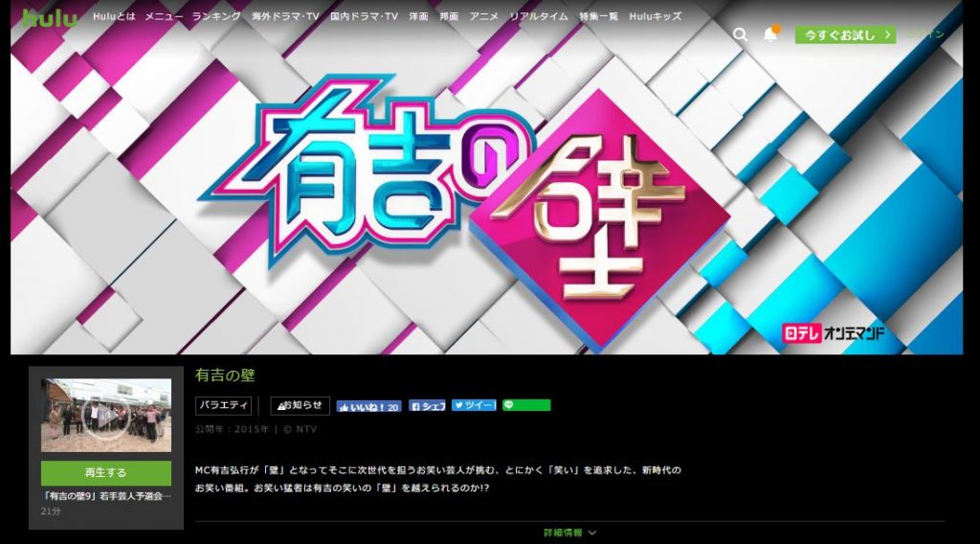
Task: Click the ログイン login link
Action: (925, 34)
